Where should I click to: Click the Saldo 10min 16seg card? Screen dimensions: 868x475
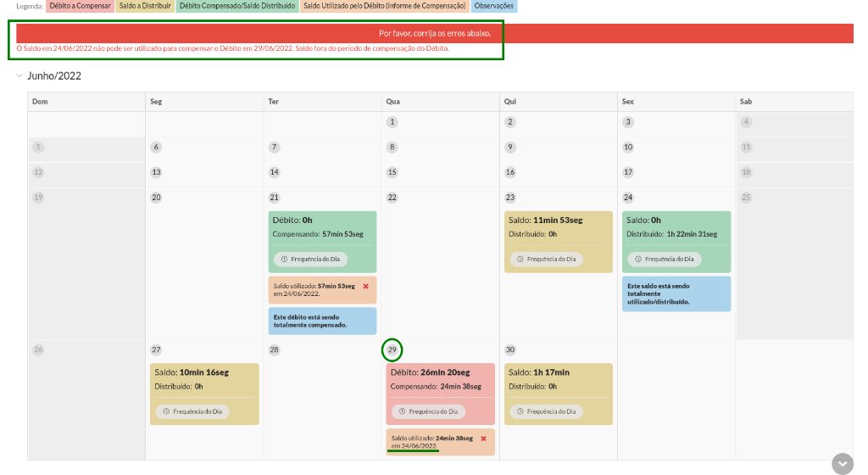pyautogui.click(x=204, y=378)
